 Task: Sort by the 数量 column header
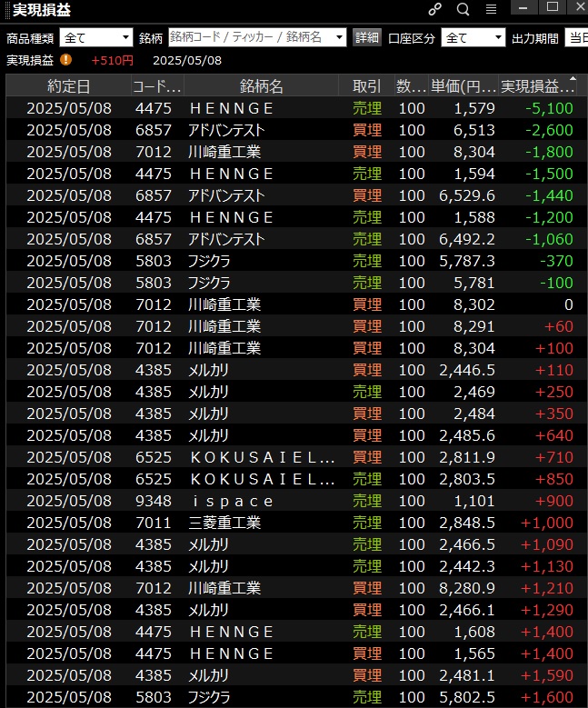pyautogui.click(x=411, y=85)
